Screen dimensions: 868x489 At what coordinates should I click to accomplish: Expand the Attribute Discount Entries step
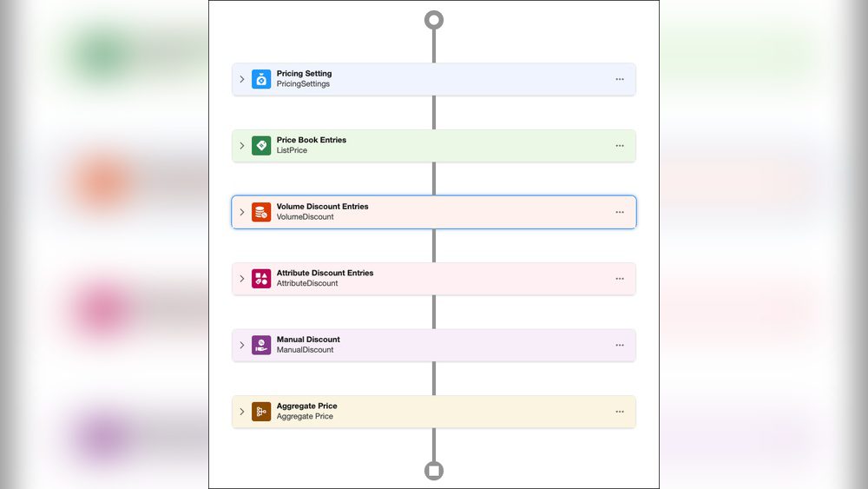pyautogui.click(x=242, y=279)
